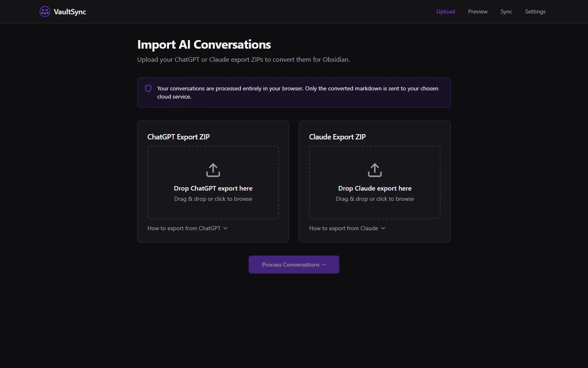Click the ChatGPT upload arrow icon

tap(213, 170)
